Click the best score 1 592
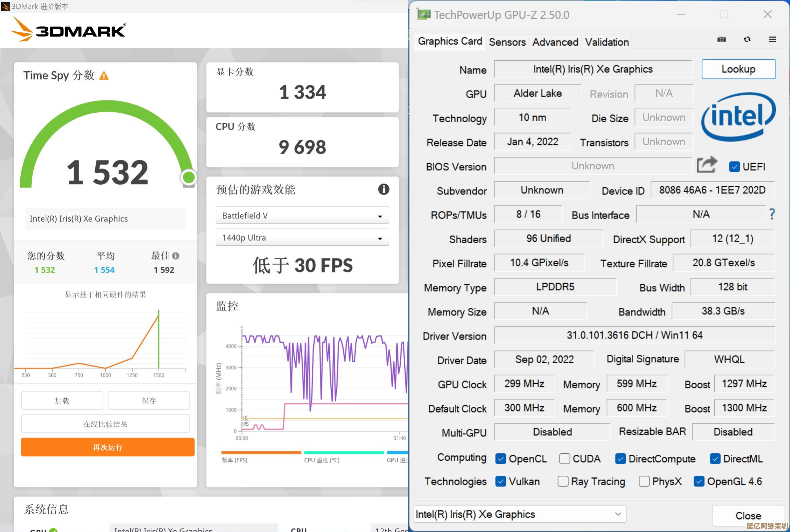The image size is (790, 532). point(164,270)
